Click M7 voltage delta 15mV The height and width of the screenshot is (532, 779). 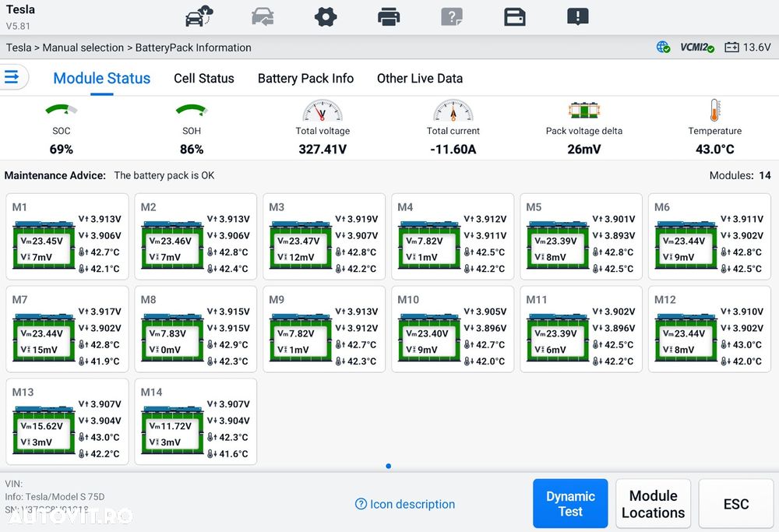[x=39, y=350]
